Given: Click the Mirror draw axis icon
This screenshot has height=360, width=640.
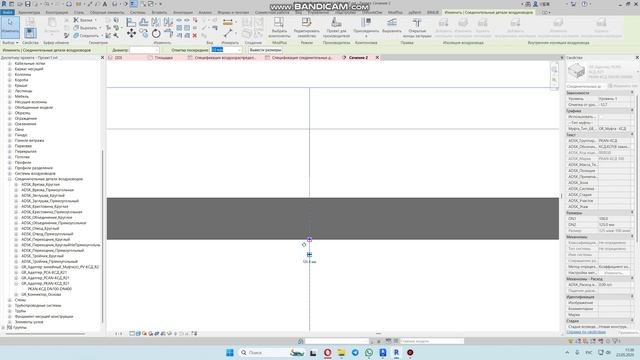Looking at the screenshot, I should coord(168,22).
